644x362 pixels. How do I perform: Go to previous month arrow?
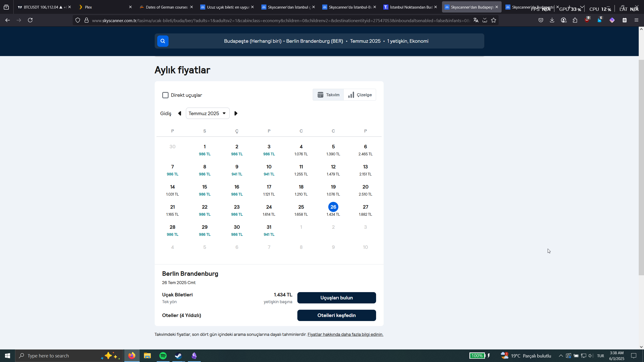point(180,113)
